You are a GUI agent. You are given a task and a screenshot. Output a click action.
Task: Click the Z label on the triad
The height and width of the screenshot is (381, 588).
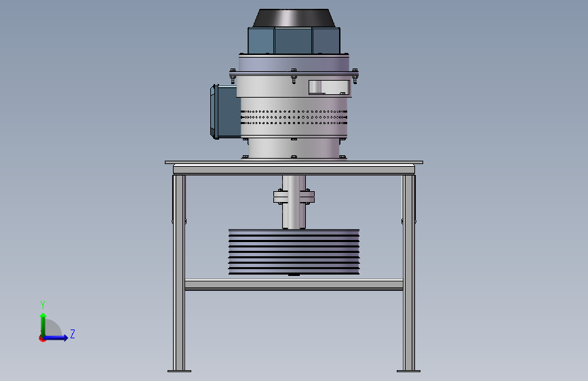[x=73, y=334]
